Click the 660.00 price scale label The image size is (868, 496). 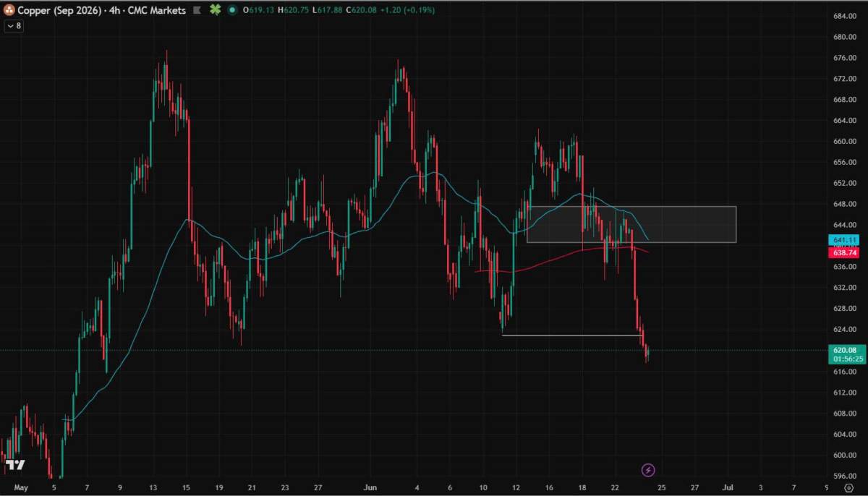(x=845, y=142)
